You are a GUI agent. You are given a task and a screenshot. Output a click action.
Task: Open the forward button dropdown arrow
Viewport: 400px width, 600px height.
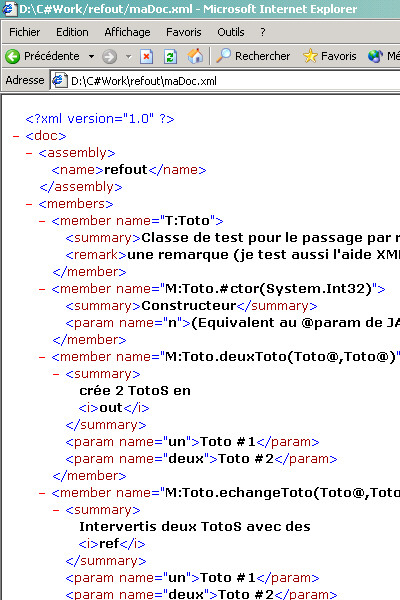pos(128,57)
